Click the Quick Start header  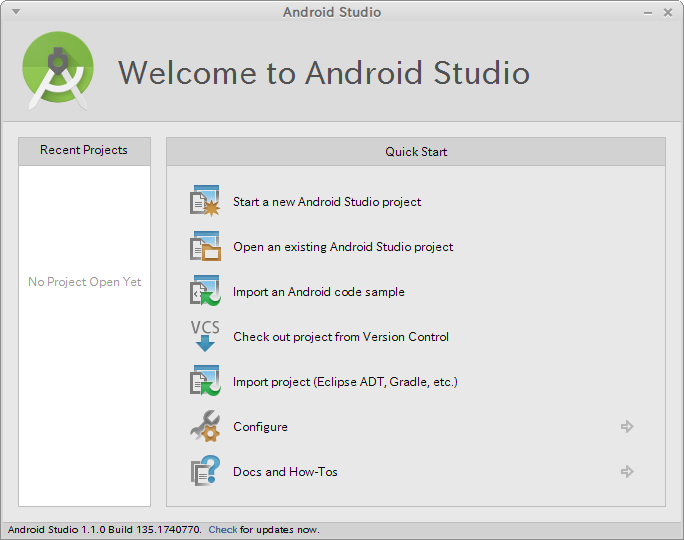pyautogui.click(x=416, y=151)
